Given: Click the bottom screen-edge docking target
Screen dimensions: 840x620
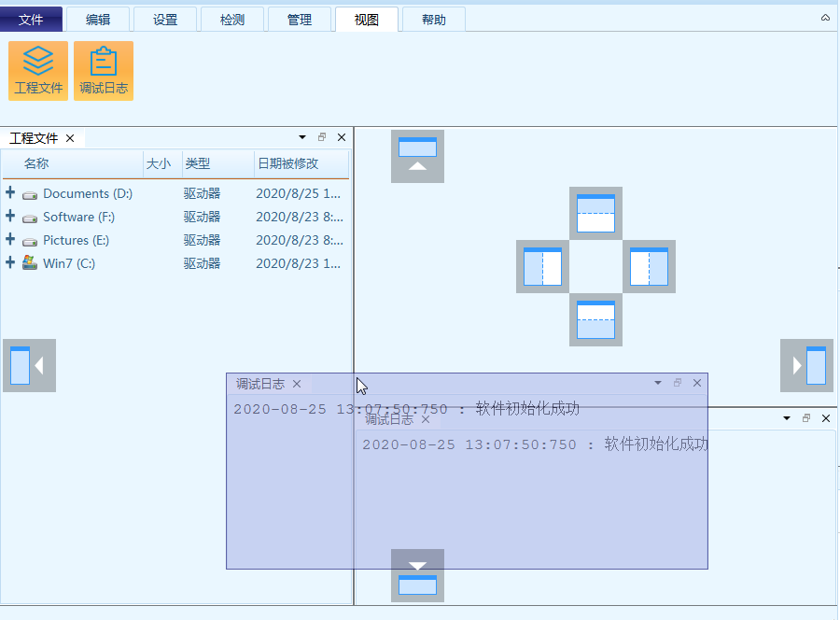Looking at the screenshot, I should 417,575.
